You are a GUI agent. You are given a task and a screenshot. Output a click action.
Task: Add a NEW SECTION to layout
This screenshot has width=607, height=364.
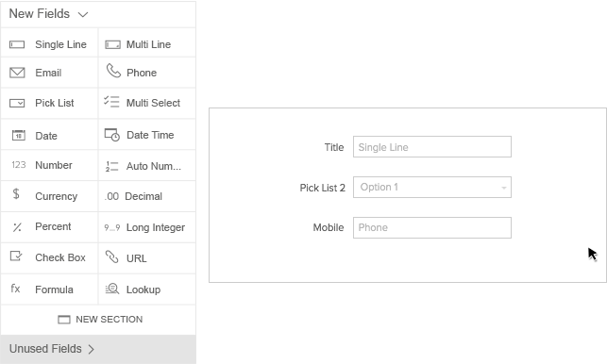click(100, 320)
